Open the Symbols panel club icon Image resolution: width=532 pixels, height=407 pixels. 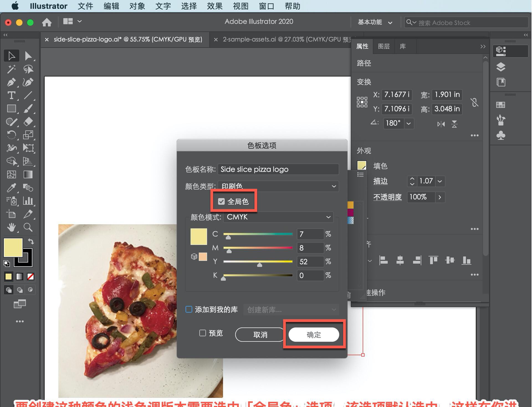pyautogui.click(x=501, y=135)
